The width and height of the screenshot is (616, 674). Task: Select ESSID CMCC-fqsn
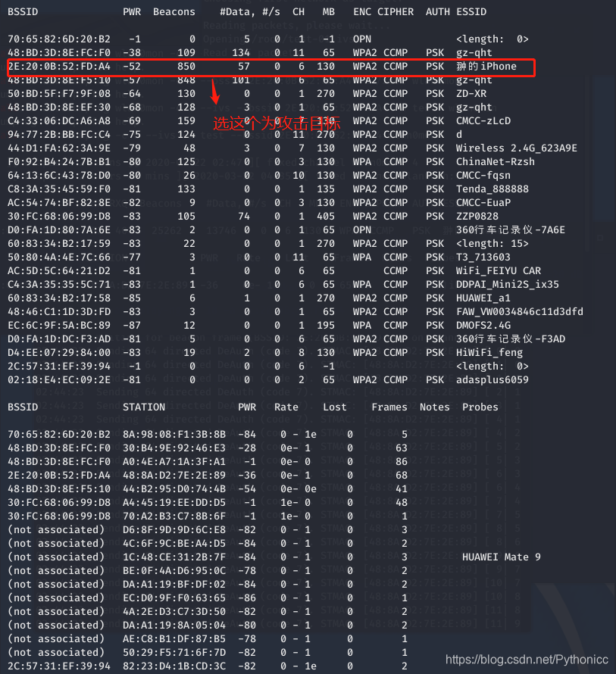(483, 176)
